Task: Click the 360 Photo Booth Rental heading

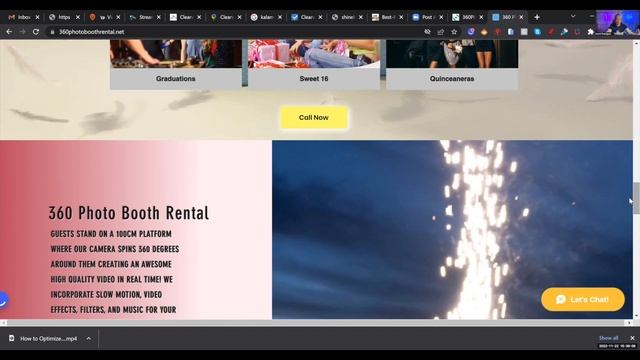Action: tap(129, 213)
